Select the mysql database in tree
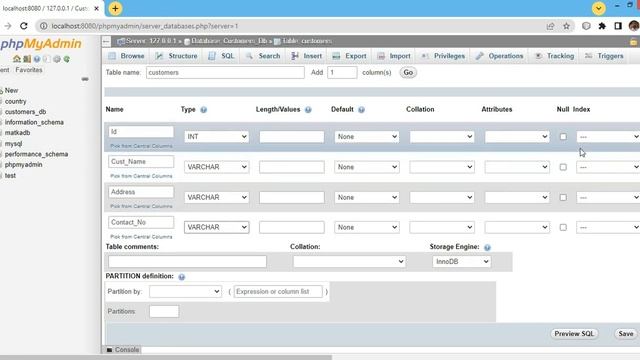Image resolution: width=640 pixels, height=360 pixels. [x=13, y=144]
